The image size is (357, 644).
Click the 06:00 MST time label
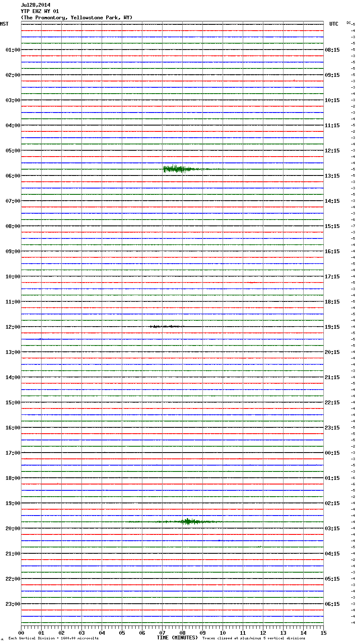tap(13, 176)
